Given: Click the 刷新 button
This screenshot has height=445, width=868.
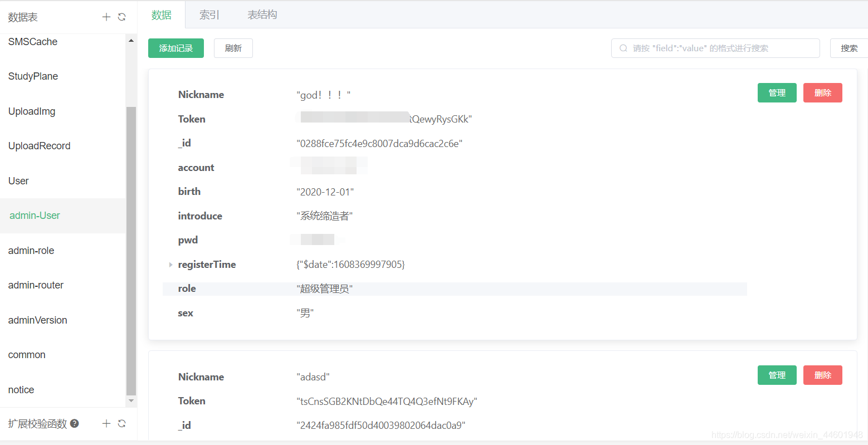Looking at the screenshot, I should click(233, 48).
